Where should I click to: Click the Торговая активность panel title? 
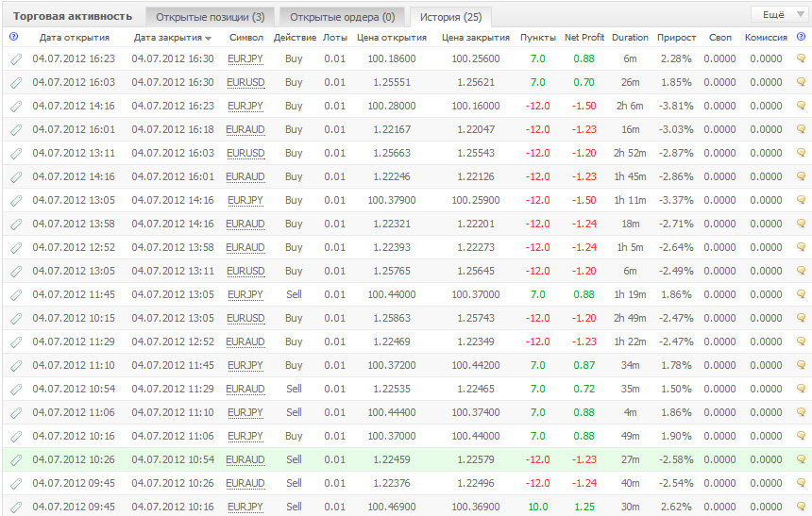[x=73, y=17]
